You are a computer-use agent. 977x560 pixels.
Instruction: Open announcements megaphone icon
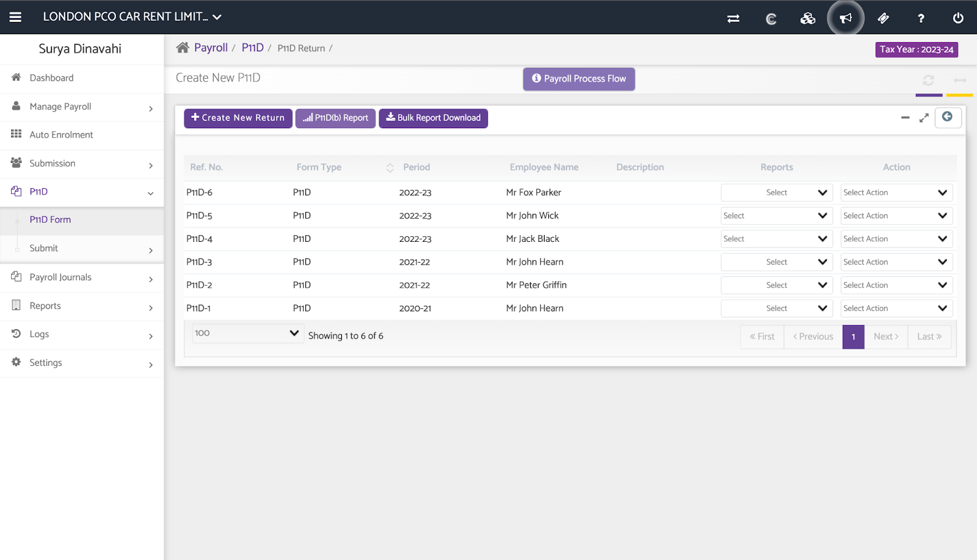pyautogui.click(x=846, y=18)
